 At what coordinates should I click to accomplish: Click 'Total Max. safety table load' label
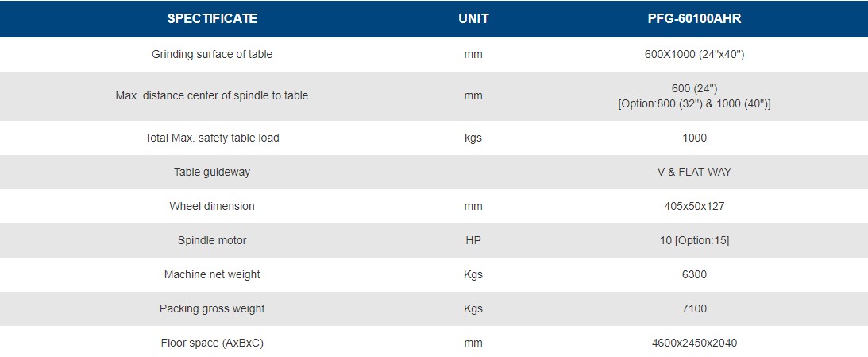[212, 138]
